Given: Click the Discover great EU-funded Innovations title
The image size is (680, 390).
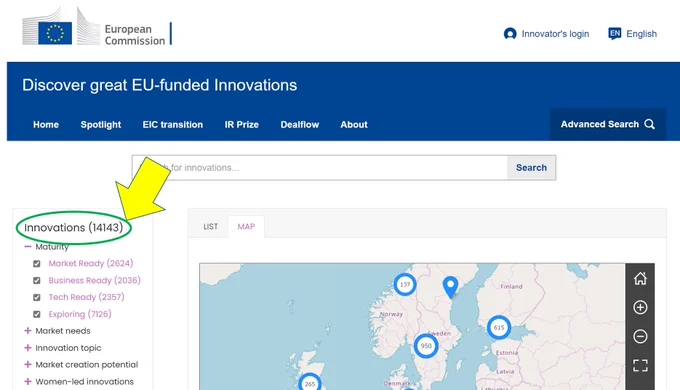Looking at the screenshot, I should click(x=160, y=85).
